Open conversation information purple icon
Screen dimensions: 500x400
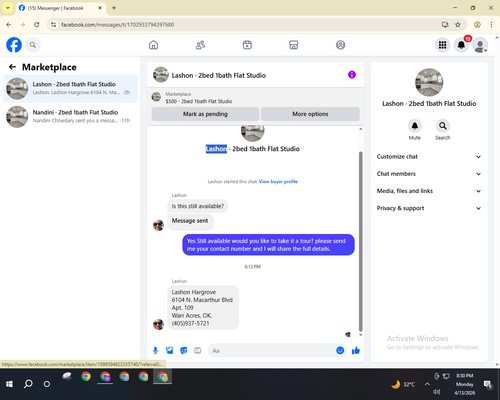(x=352, y=75)
